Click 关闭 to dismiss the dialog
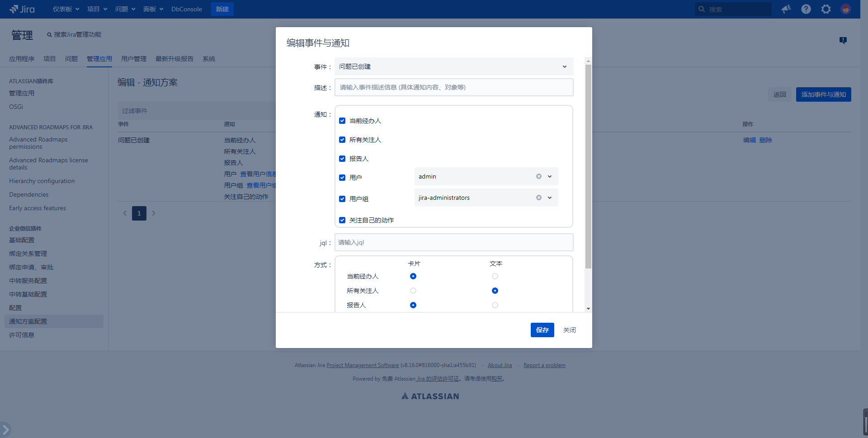The width and height of the screenshot is (868, 438). (569, 330)
